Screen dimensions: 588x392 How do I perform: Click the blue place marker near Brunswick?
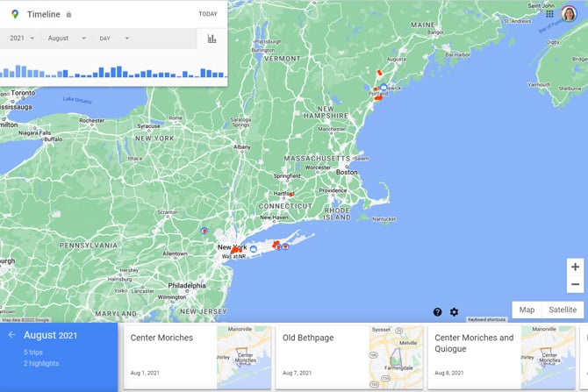tap(384, 88)
